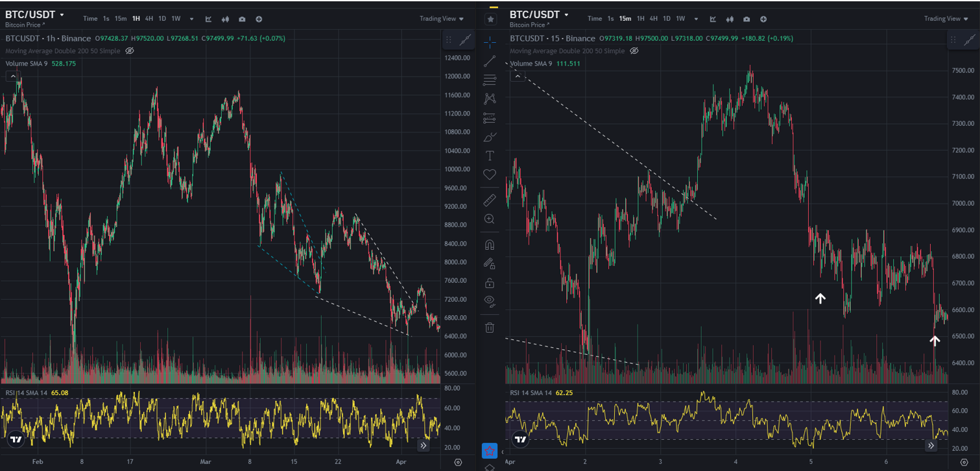Expand more intervals arrow on right chart
This screenshot has height=471, width=980.
point(696,19)
